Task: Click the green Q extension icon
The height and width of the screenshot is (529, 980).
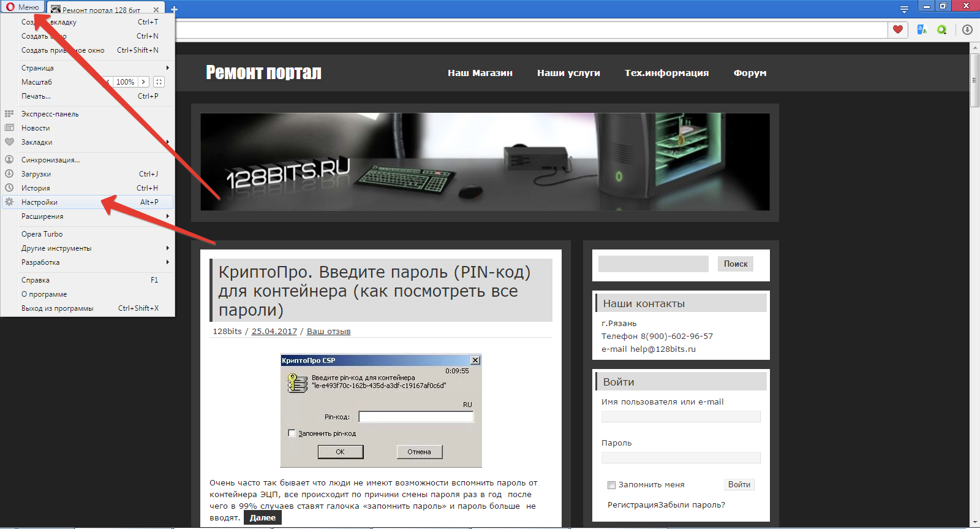Action: [x=941, y=29]
